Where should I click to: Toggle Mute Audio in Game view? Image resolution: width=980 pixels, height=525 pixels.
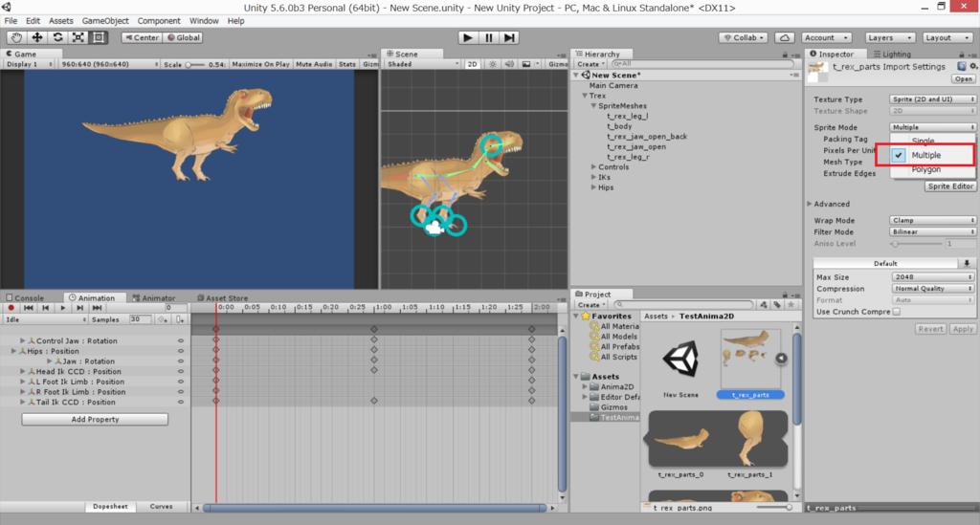pyautogui.click(x=314, y=64)
